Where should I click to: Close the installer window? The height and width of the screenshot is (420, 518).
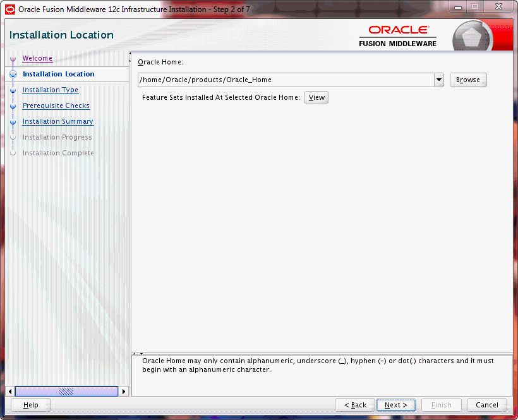point(499,7)
